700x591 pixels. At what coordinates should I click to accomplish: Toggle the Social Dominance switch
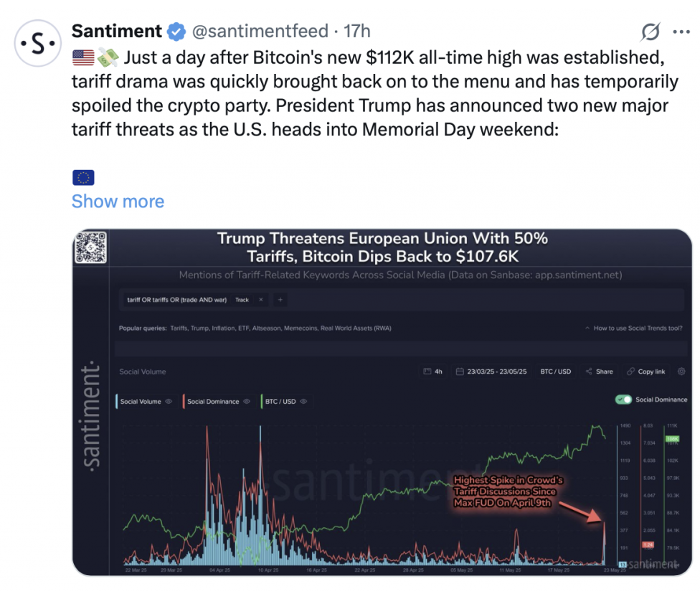[623, 399]
